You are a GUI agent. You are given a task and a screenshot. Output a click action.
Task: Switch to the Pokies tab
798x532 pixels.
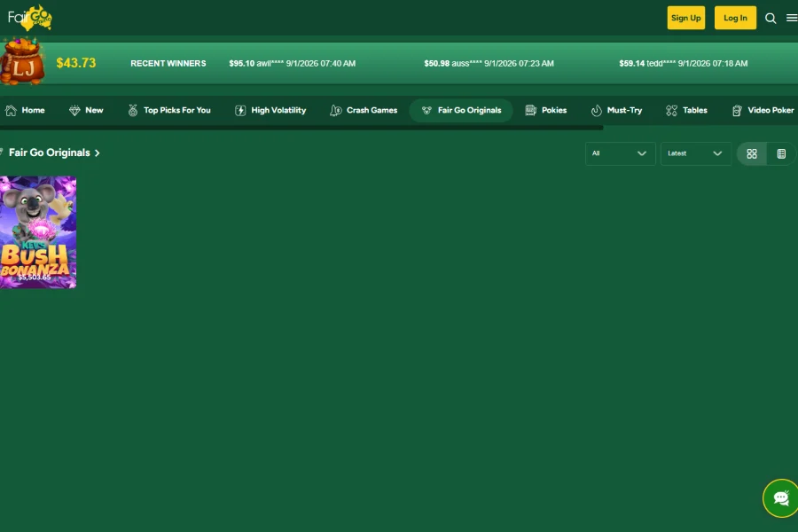tap(546, 111)
